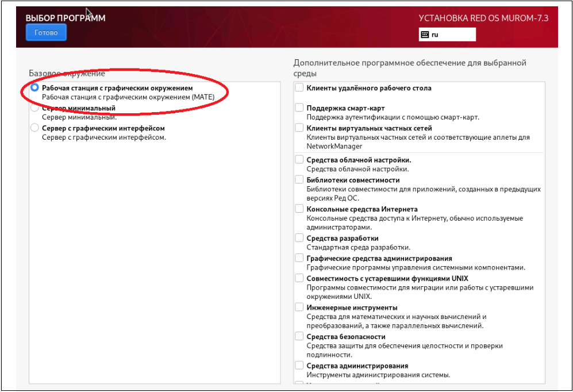Open the ru keyboard layout selector
573x392 pixels.
[447, 34]
